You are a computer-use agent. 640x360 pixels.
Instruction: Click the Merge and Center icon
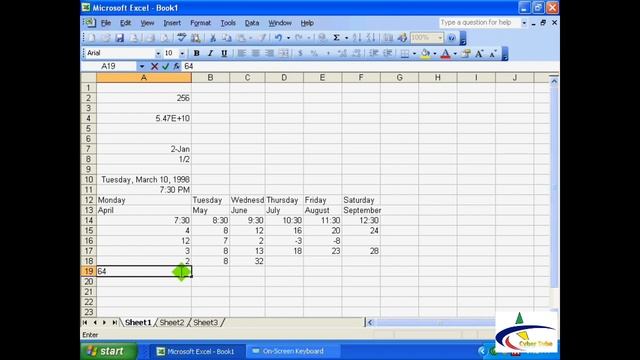click(x=283, y=53)
